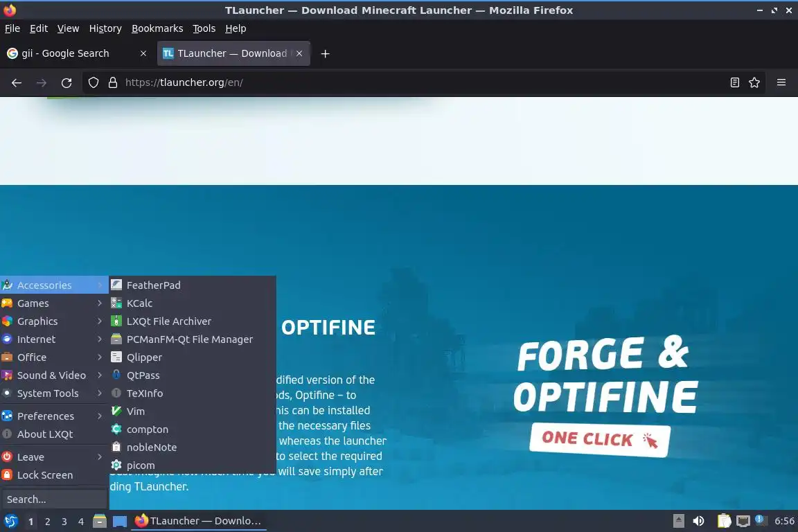Click the picom menu entry
This screenshot has height=532, width=798.
click(193, 465)
